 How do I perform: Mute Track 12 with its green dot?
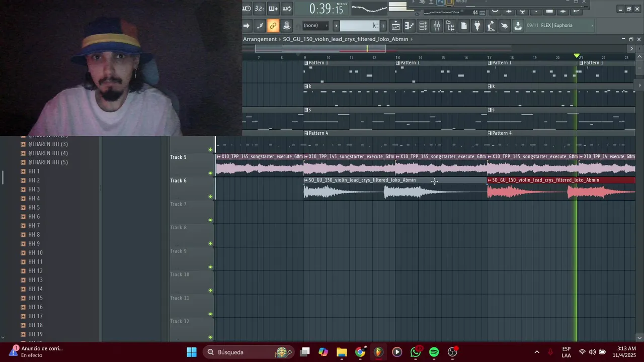click(210, 337)
